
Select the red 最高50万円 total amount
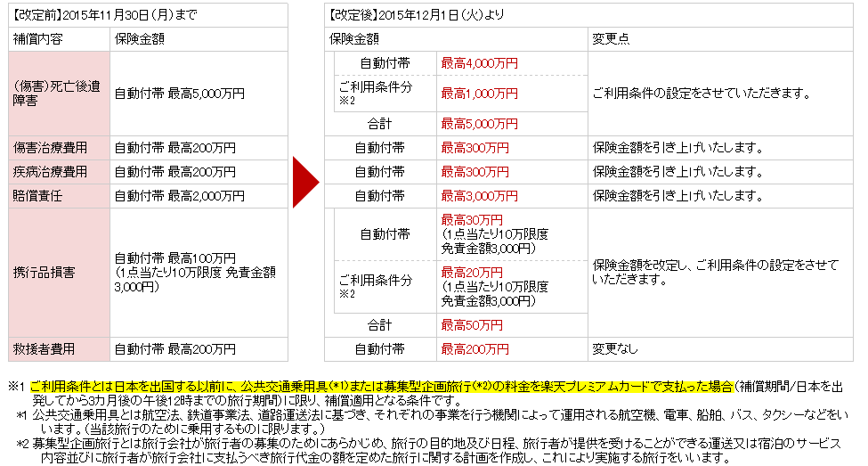click(x=472, y=325)
